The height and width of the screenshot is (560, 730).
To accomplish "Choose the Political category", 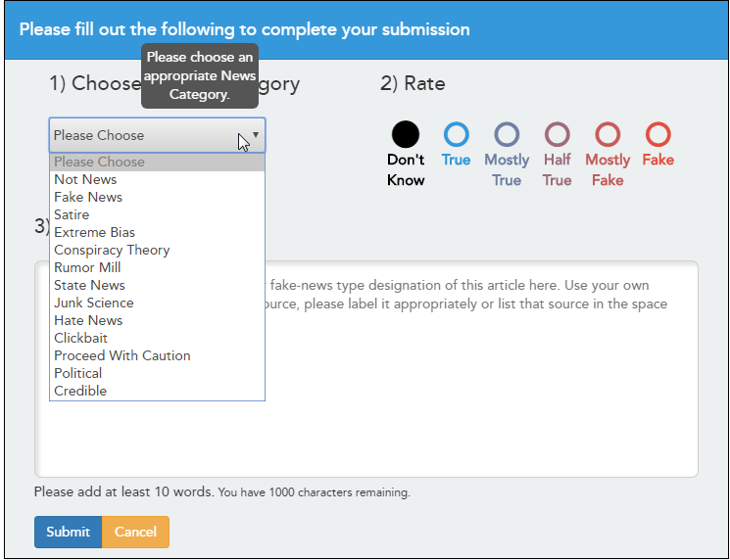I will [158, 373].
